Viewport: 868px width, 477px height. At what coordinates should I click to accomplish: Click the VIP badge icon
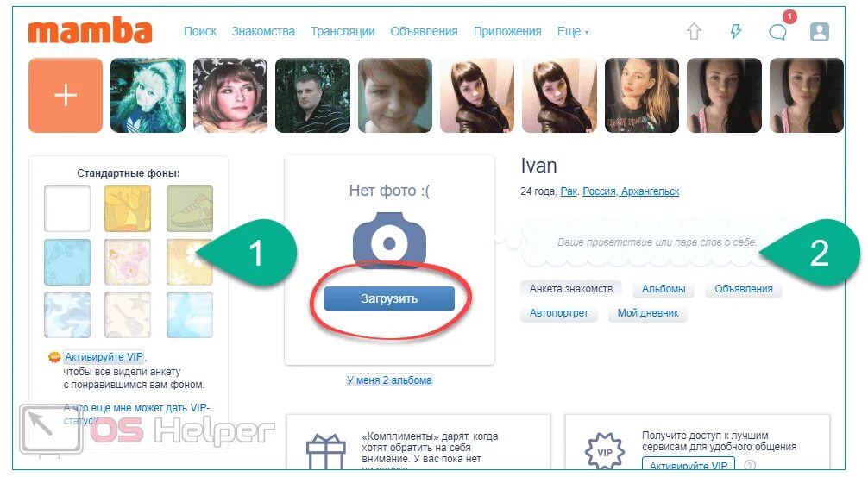(605, 451)
